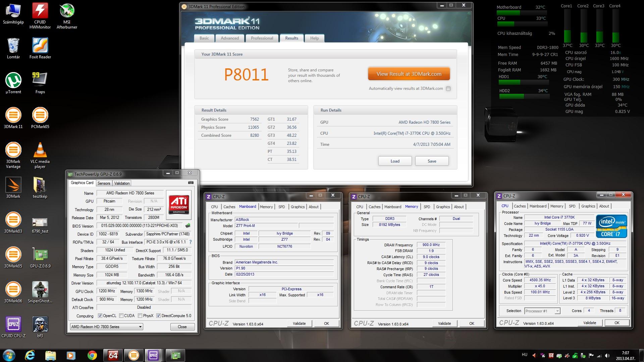The width and height of the screenshot is (644, 362).
Task: Open the Advanced tab in 3DMark 11
Action: [230, 38]
